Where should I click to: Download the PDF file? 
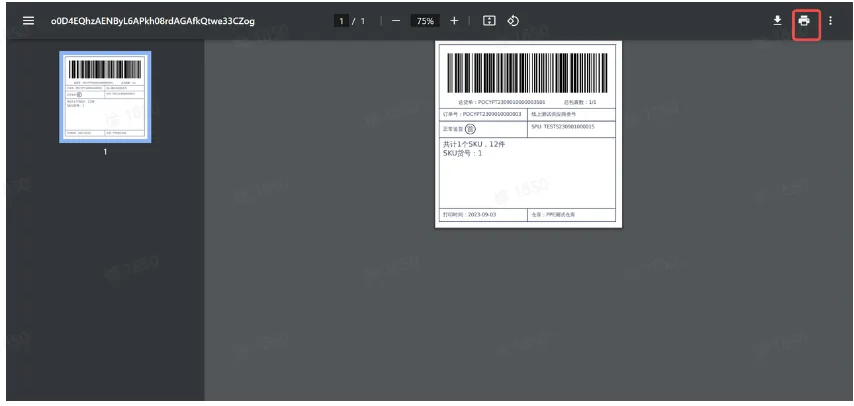(x=777, y=21)
